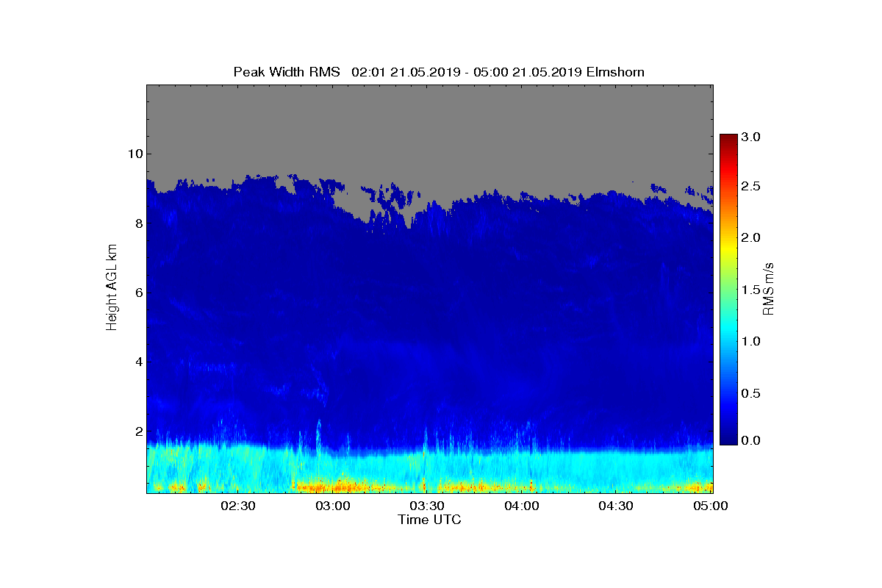Click the dark blue bottom of the colorbar
The image size is (882, 588).
pos(728,437)
